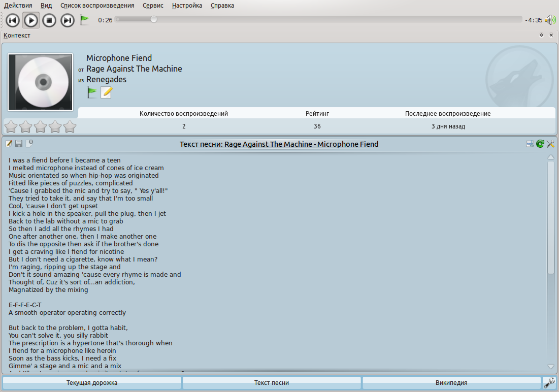Click the lyric line 'Magnatized by the mixing'

pyautogui.click(x=48, y=289)
